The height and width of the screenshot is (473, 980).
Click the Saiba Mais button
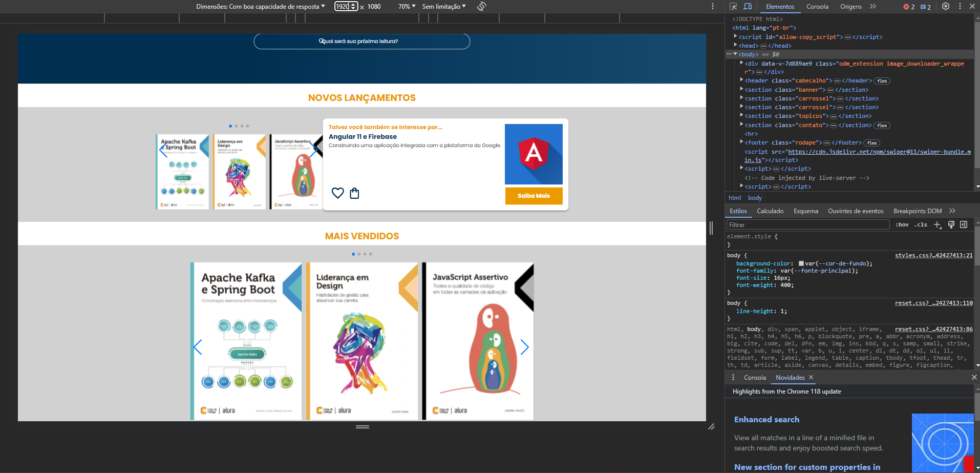coord(534,196)
